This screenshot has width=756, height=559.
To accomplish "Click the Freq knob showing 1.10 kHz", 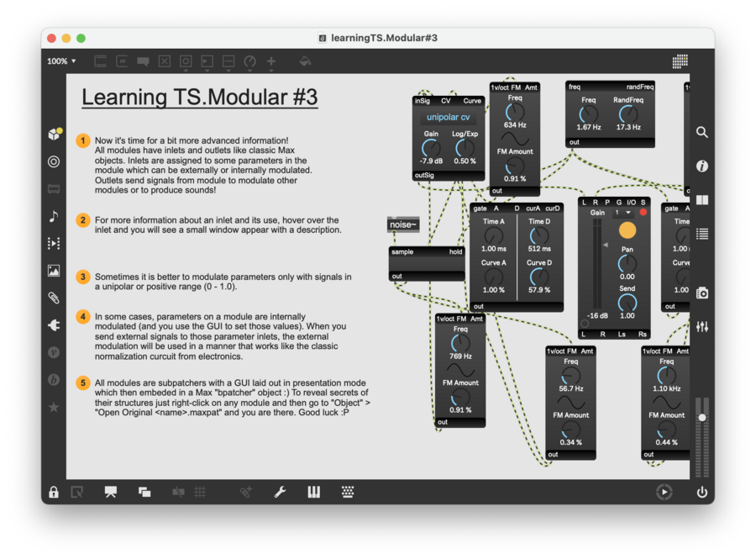I will [666, 376].
